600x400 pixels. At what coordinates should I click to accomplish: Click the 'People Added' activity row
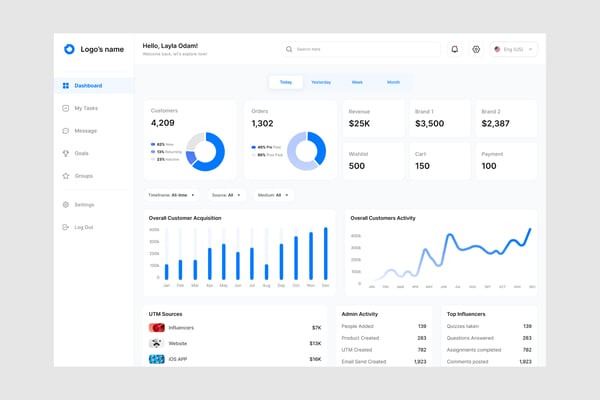point(384,326)
